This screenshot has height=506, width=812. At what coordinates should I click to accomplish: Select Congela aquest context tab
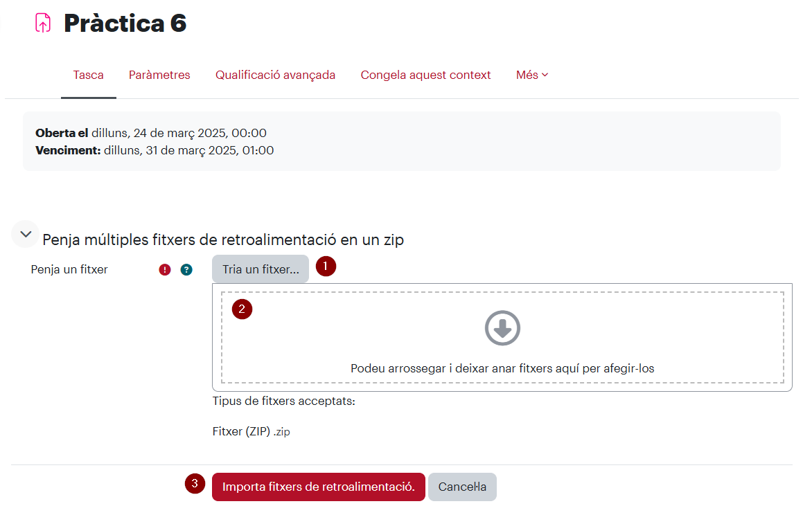[x=425, y=75]
